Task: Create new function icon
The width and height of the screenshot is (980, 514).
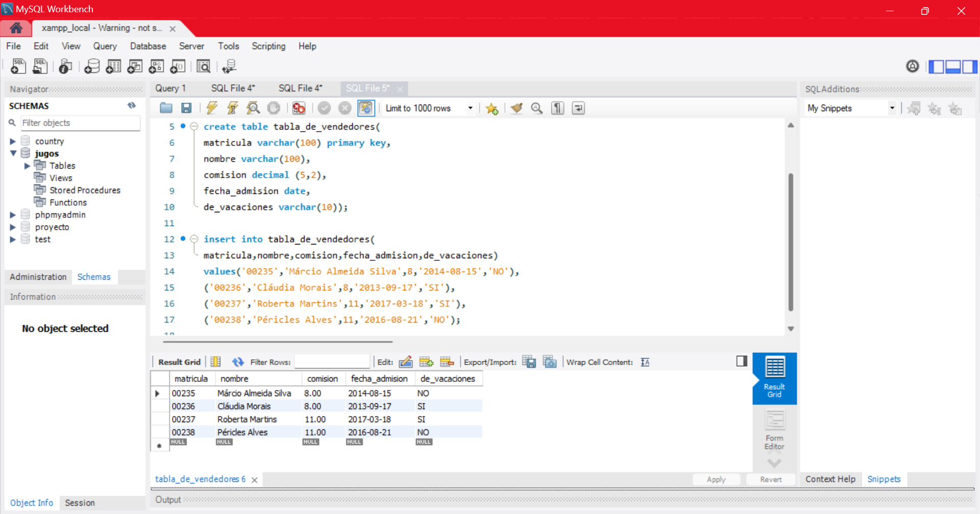Action: (x=178, y=66)
